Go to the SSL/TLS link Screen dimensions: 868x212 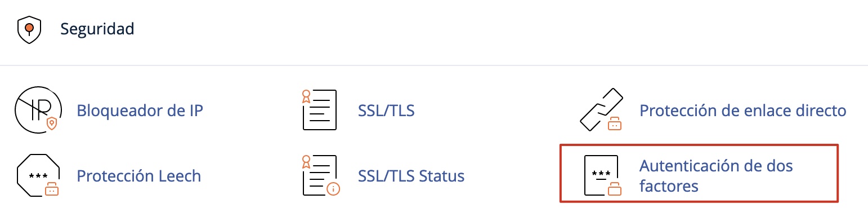point(386,110)
